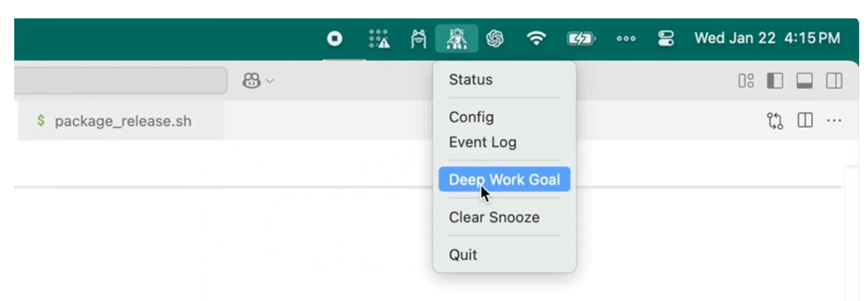
Task: Click the three dots menu bar overflow
Action: pos(626,39)
